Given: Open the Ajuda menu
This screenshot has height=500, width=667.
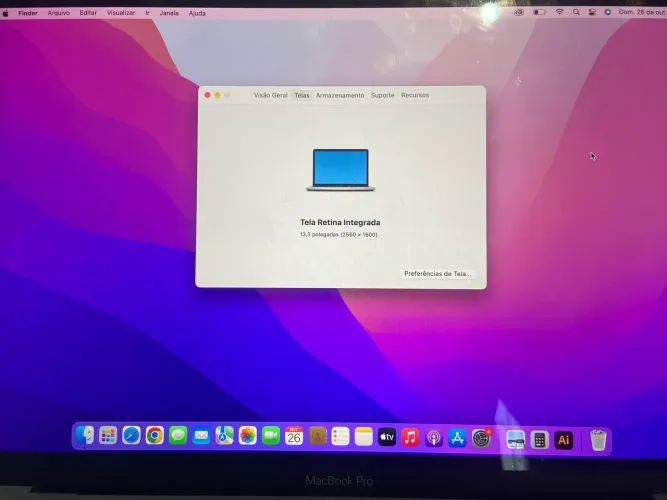Looking at the screenshot, I should (x=197, y=13).
